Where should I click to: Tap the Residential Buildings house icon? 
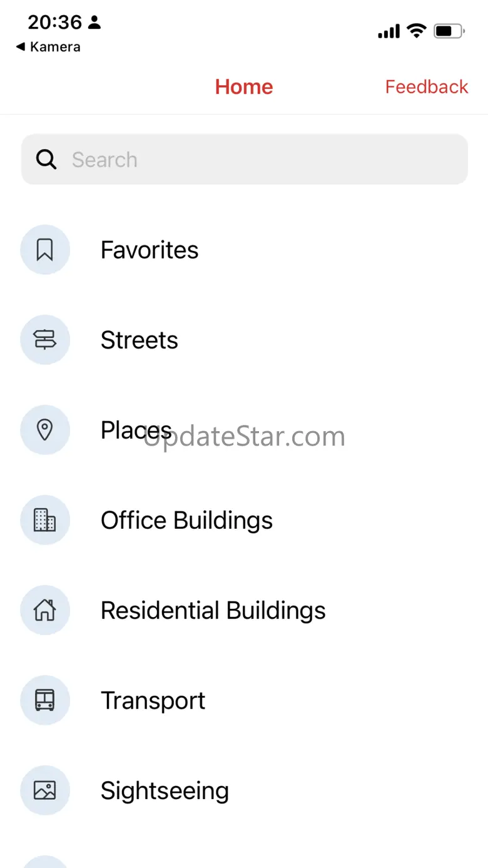(x=45, y=610)
